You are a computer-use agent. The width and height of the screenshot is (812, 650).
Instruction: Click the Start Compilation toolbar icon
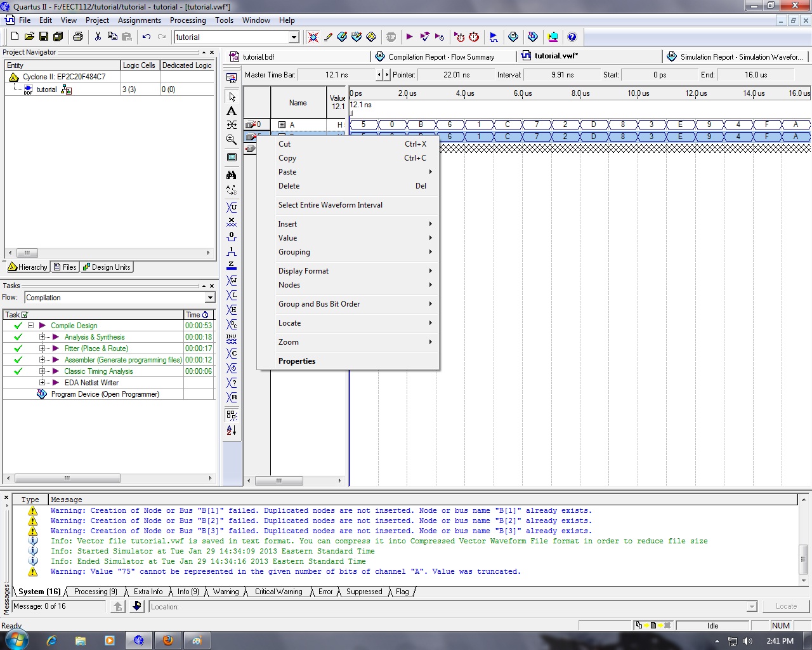pyautogui.click(x=409, y=37)
